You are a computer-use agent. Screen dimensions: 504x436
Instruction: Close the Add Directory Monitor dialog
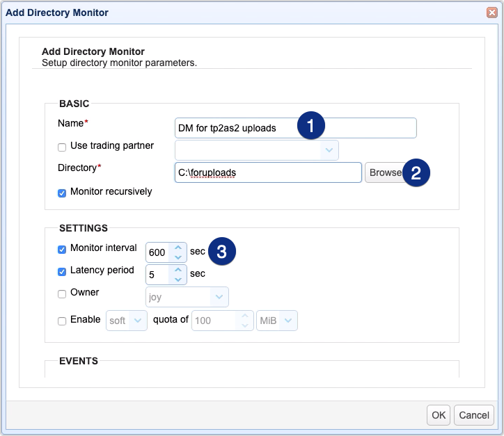point(491,13)
